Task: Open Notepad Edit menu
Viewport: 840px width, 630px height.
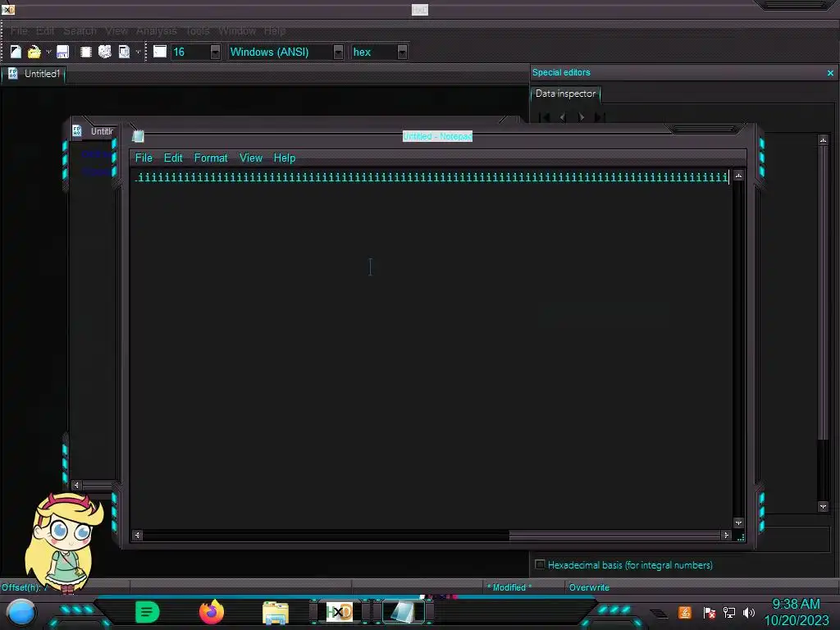Action: [173, 158]
